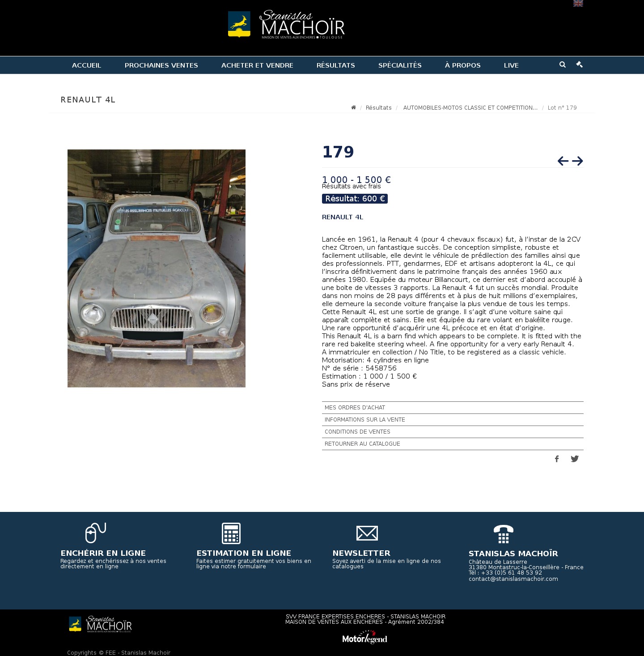Open the Newsletter heading link
Screen dimensions: 644x656
(361, 553)
